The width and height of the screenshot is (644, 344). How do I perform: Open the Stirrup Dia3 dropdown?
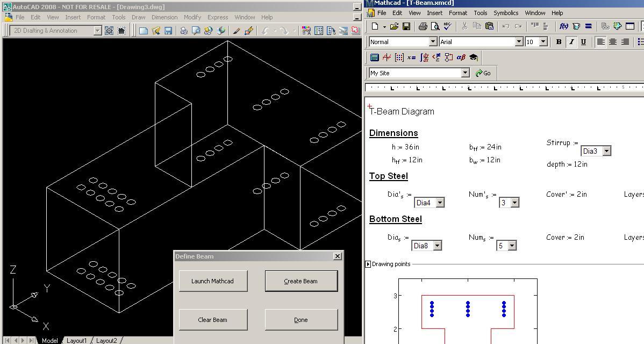tap(606, 151)
